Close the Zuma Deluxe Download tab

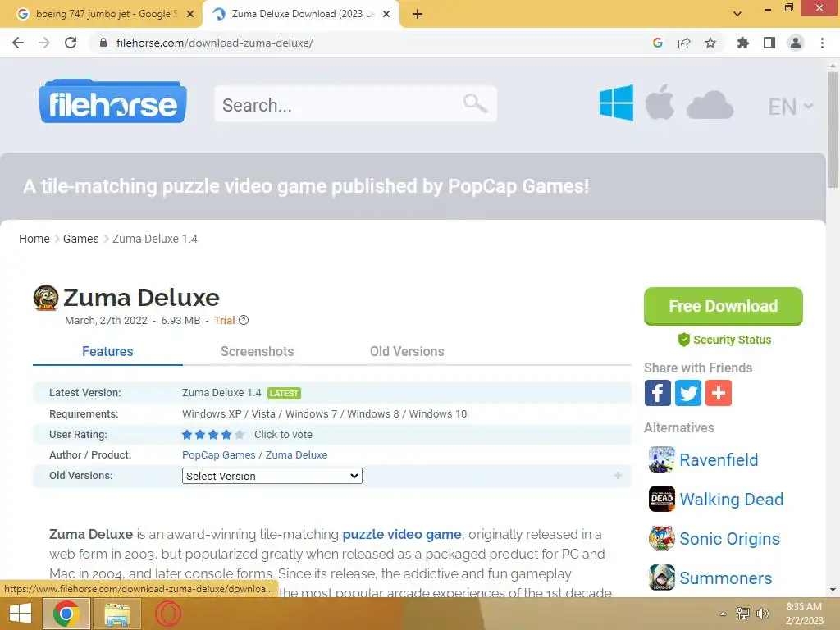point(386,14)
